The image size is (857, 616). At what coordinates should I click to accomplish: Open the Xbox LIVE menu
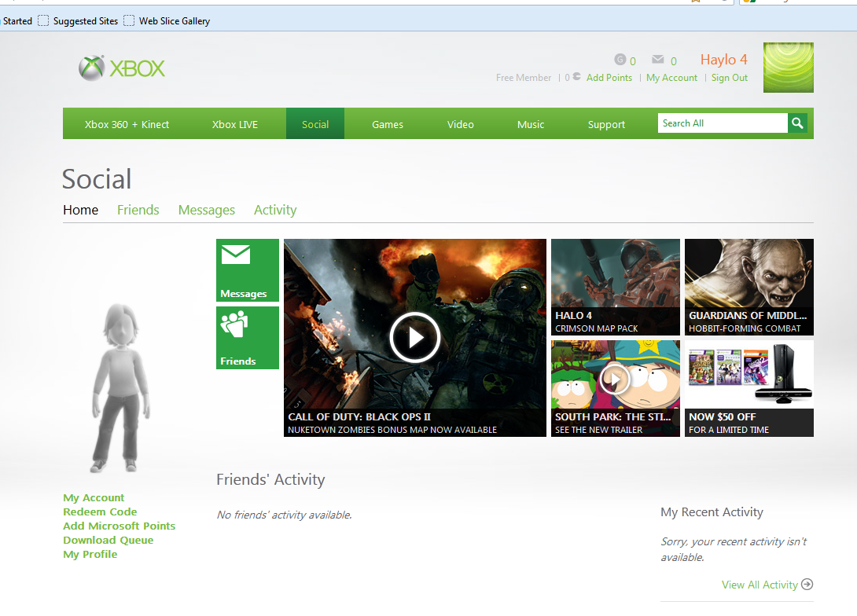[x=235, y=124]
